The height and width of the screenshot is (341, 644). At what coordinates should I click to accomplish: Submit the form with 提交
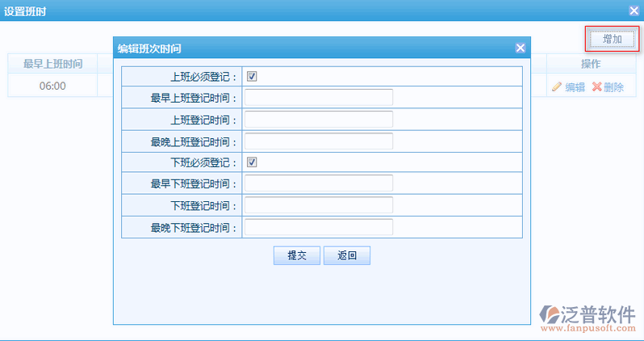(297, 255)
